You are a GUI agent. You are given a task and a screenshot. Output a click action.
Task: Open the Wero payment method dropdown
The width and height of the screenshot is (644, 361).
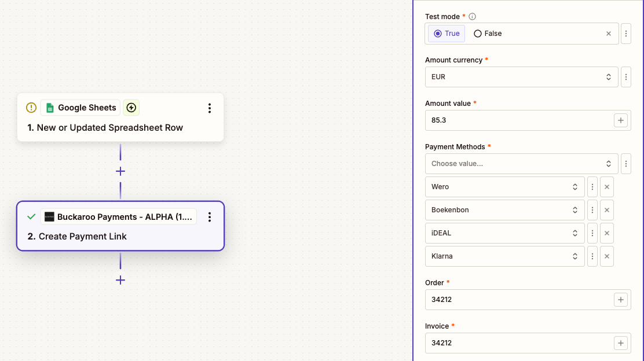click(505, 187)
